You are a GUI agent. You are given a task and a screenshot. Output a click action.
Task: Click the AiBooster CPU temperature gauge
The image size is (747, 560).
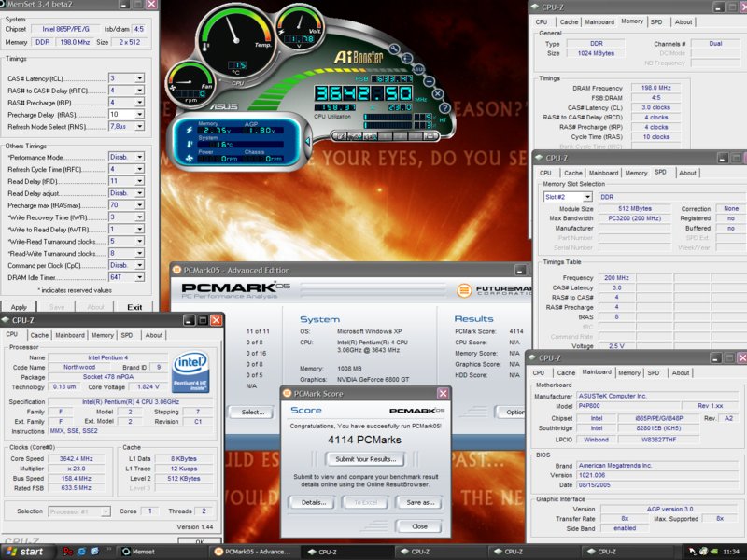point(236,40)
